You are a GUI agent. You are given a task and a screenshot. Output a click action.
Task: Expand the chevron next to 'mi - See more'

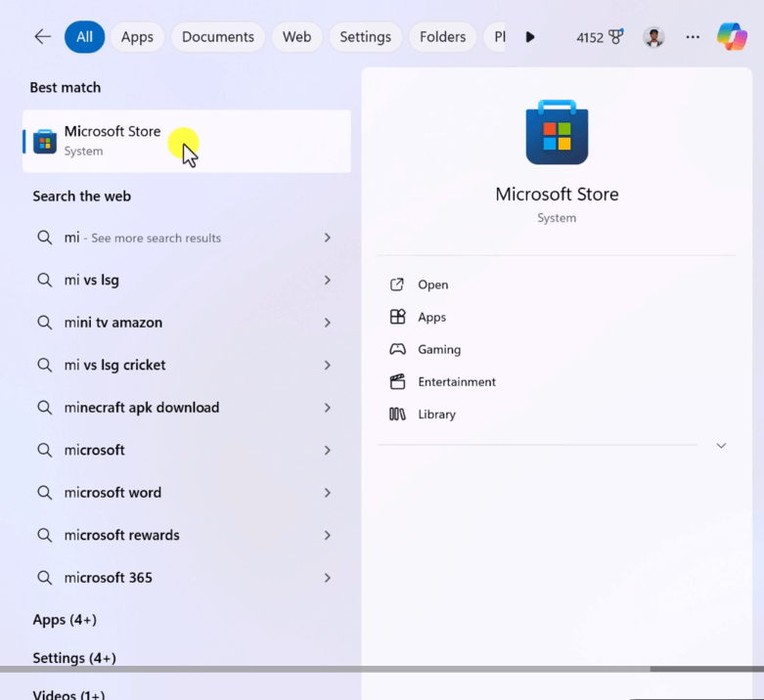pos(328,238)
